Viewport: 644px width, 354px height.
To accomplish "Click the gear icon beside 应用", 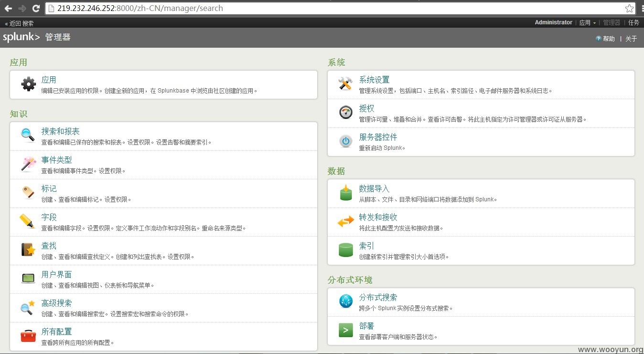I will pyautogui.click(x=29, y=84).
